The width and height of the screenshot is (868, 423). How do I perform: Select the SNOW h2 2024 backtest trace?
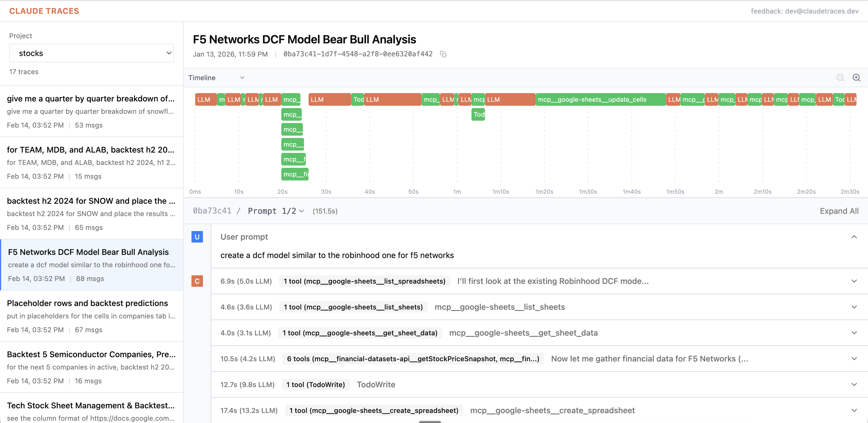pyautogui.click(x=91, y=214)
